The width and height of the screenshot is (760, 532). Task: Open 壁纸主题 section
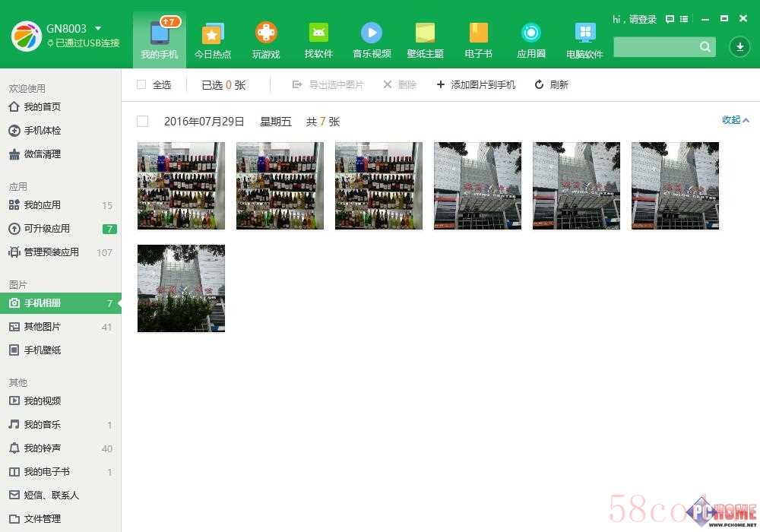(x=425, y=40)
